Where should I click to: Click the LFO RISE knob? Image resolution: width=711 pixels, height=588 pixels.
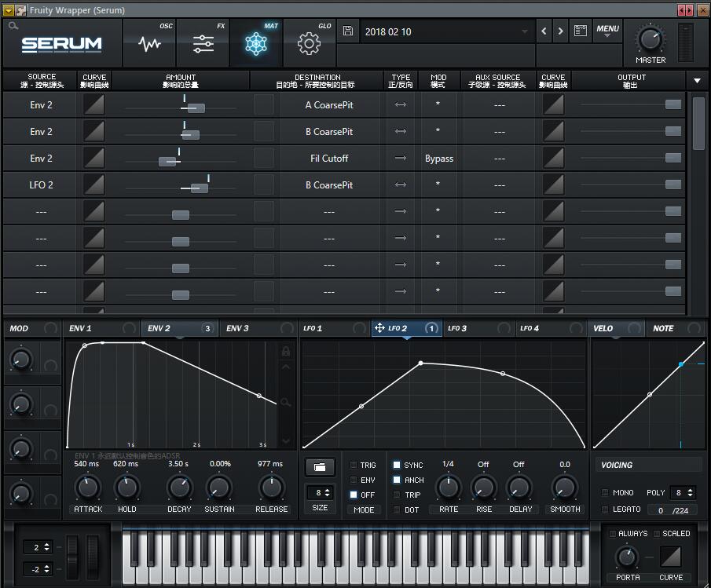point(484,488)
